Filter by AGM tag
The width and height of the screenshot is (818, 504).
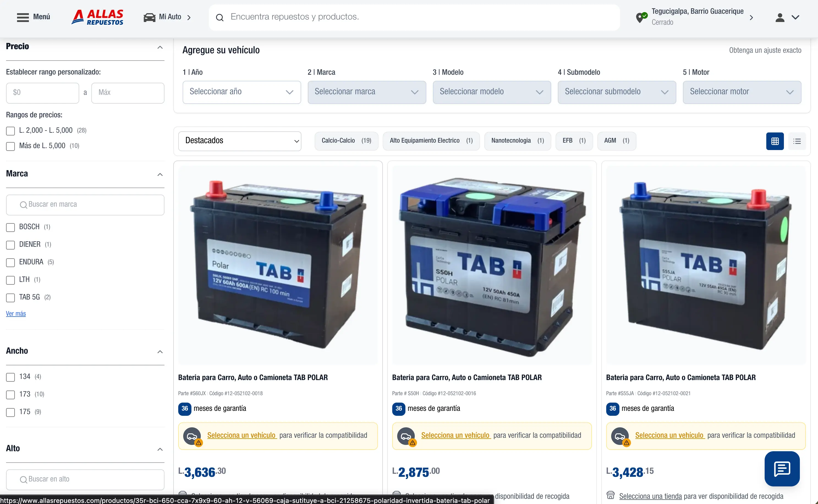click(x=616, y=141)
